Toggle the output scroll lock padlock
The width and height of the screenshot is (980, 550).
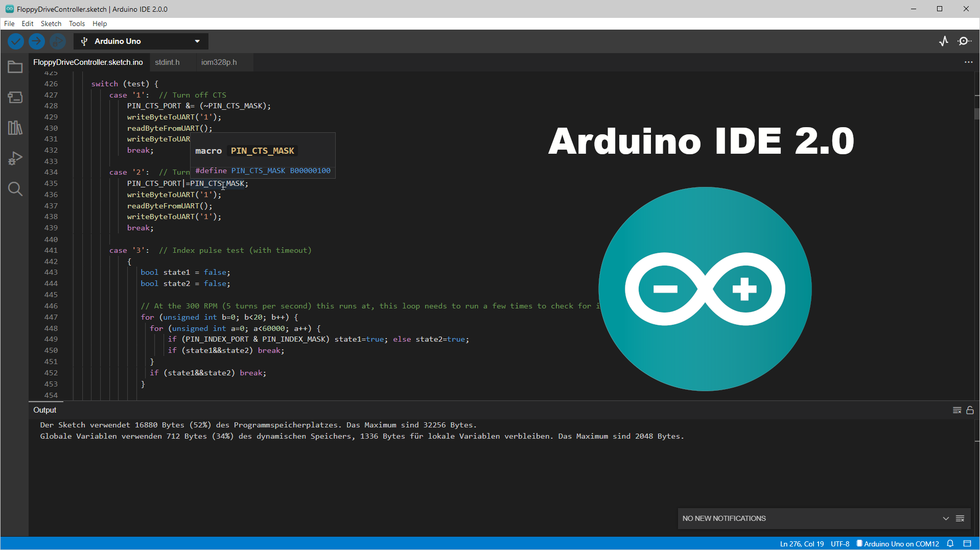coord(970,410)
